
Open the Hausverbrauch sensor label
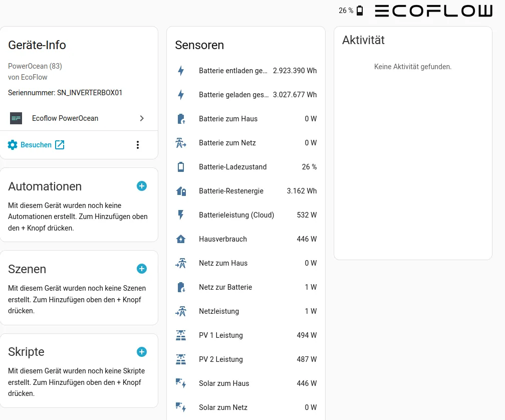tap(223, 239)
